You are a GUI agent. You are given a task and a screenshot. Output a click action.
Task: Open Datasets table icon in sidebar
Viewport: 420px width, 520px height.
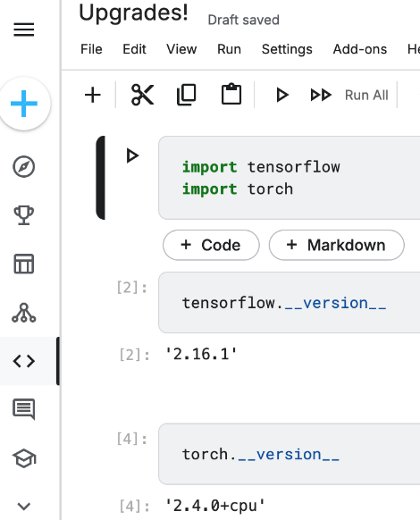24,264
